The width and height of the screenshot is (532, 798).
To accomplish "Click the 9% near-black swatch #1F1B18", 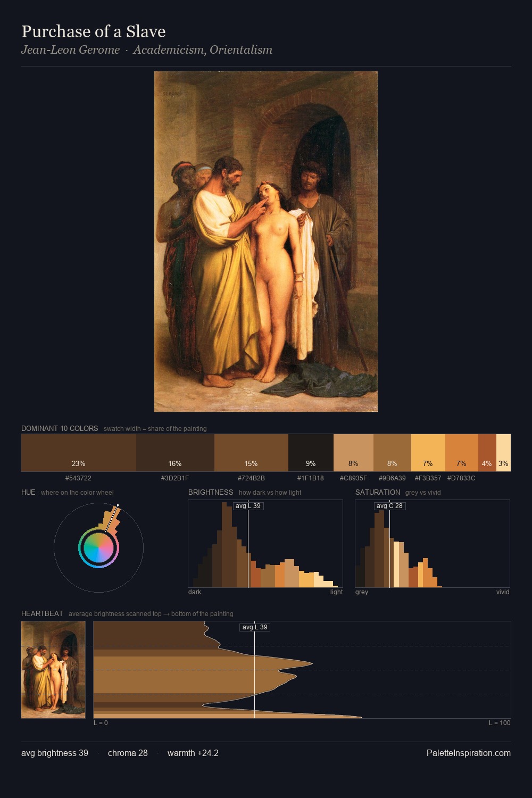I will pos(311,453).
